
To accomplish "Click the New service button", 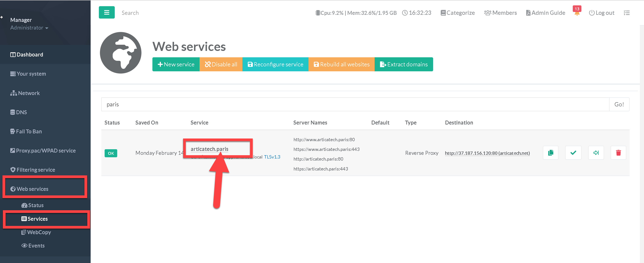I will coord(176,64).
